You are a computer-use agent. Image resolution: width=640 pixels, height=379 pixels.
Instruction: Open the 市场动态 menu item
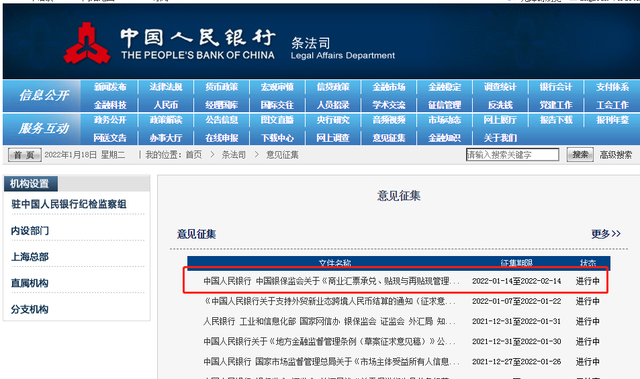click(x=444, y=120)
